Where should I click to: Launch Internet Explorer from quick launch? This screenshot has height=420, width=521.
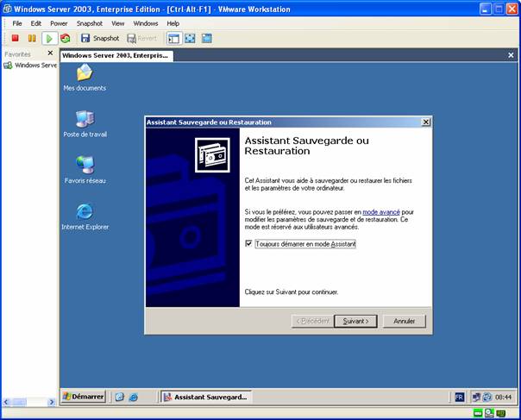pyautogui.click(x=134, y=397)
